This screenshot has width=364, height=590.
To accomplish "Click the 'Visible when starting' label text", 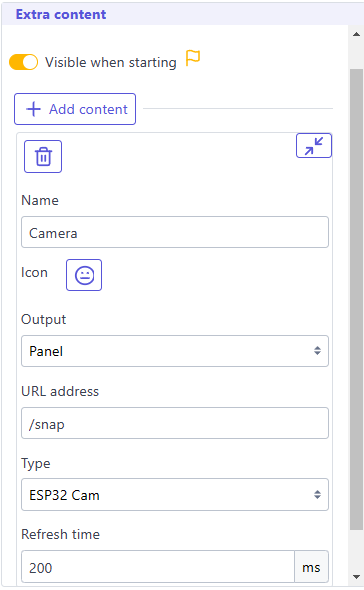I will pos(111,62).
